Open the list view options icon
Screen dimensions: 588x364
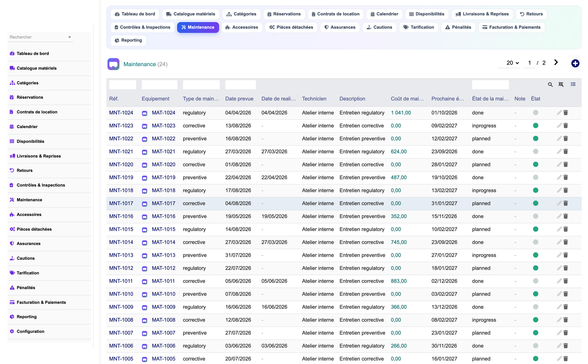573,84
